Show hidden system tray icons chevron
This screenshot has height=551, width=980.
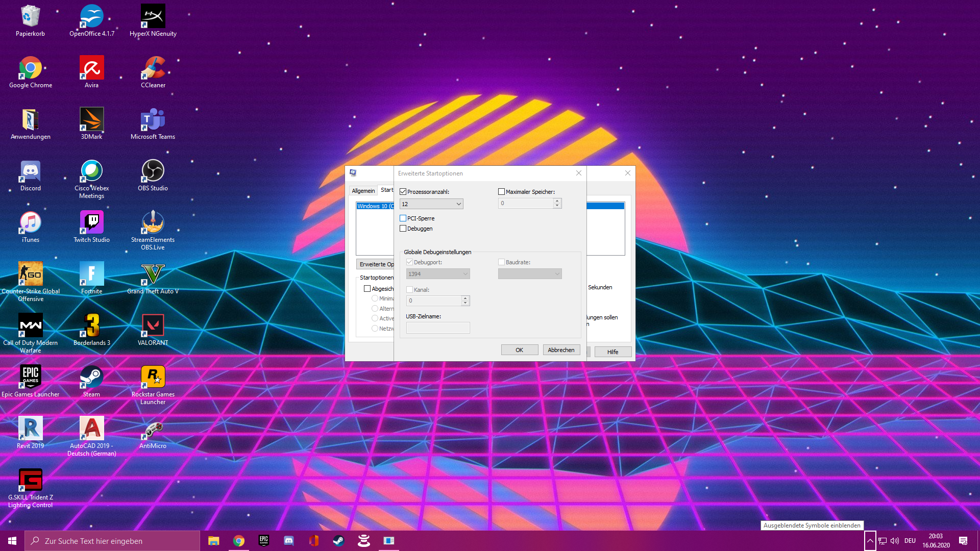[x=870, y=541]
